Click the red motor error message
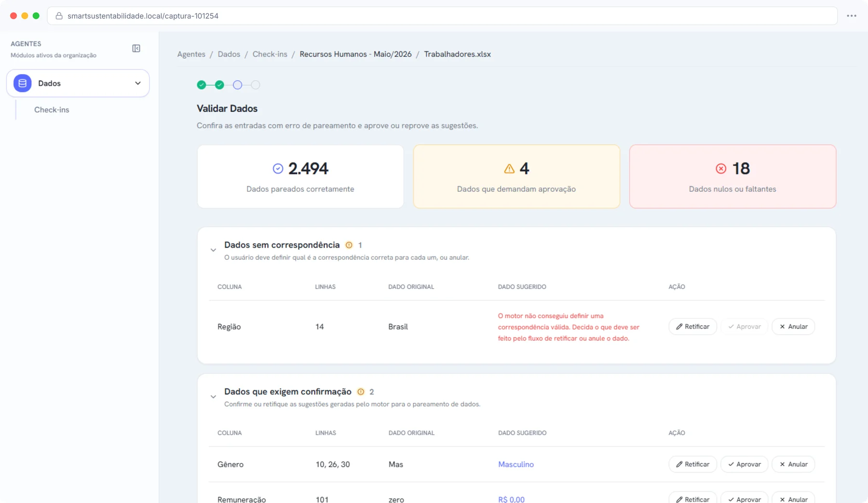 [x=569, y=327]
